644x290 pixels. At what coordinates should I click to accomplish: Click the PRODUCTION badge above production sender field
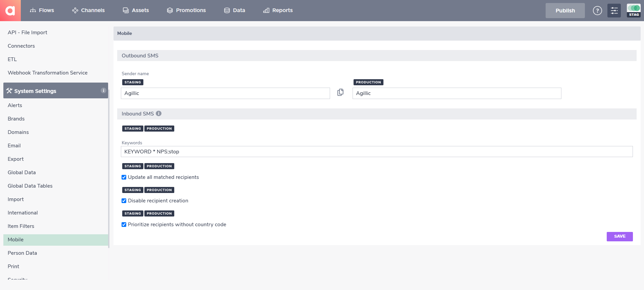[368, 82]
